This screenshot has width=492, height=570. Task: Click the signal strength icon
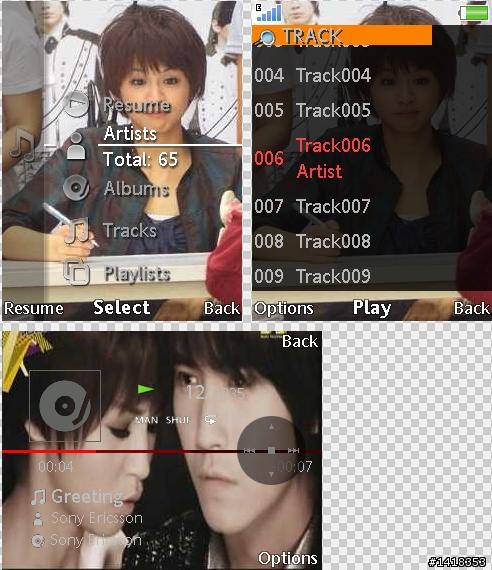pyautogui.click(x=269, y=12)
